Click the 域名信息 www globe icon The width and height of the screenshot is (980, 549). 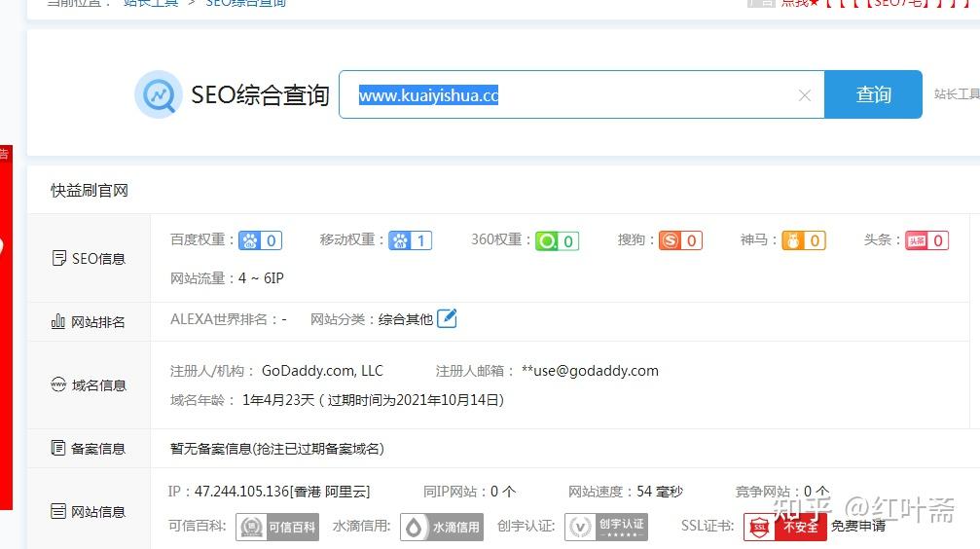click(58, 384)
